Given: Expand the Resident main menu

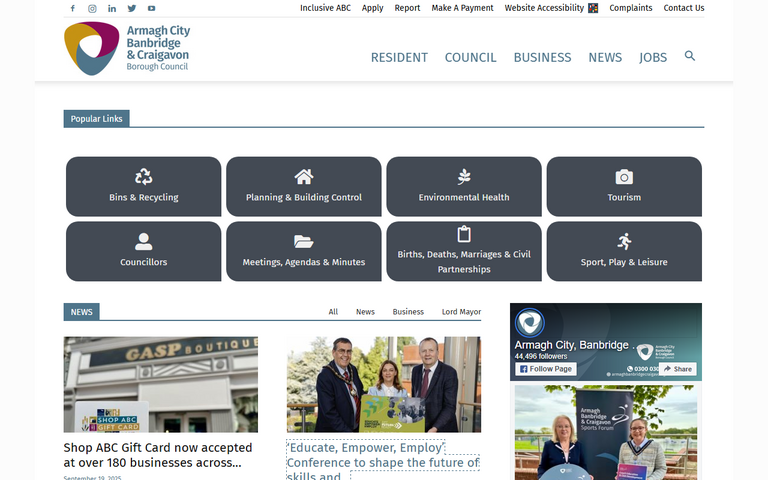Looking at the screenshot, I should pos(399,57).
